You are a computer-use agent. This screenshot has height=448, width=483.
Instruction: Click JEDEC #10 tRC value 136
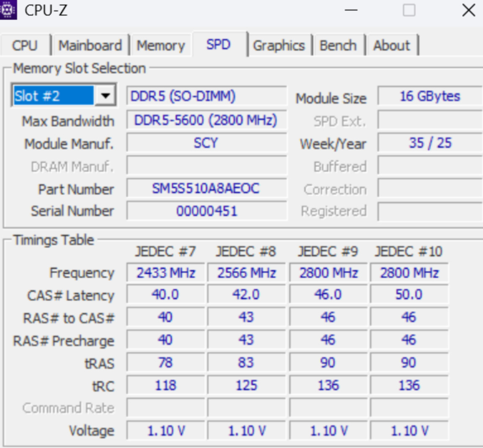click(x=409, y=386)
